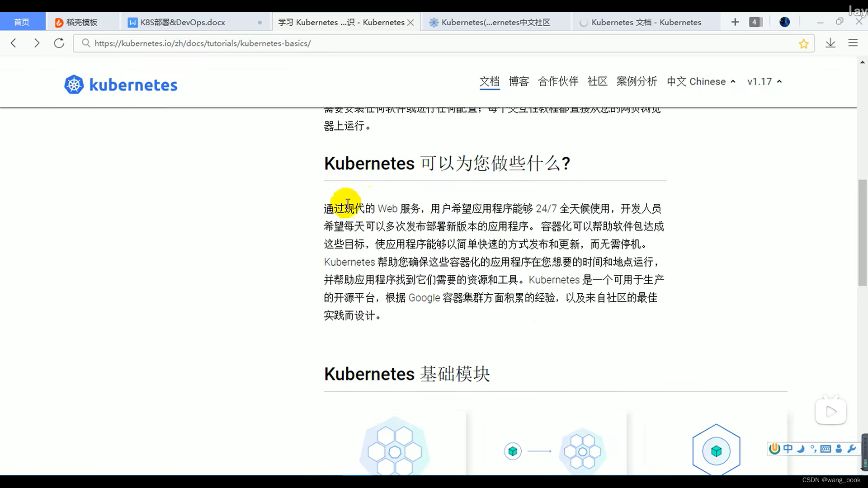Open the 文档 navigation item
This screenshot has height=488, width=868.
490,82
